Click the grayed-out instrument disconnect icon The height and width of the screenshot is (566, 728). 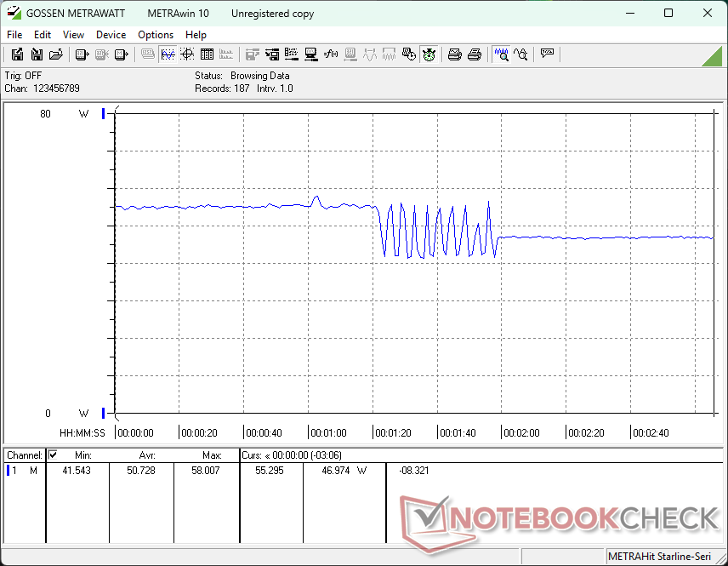(101, 54)
